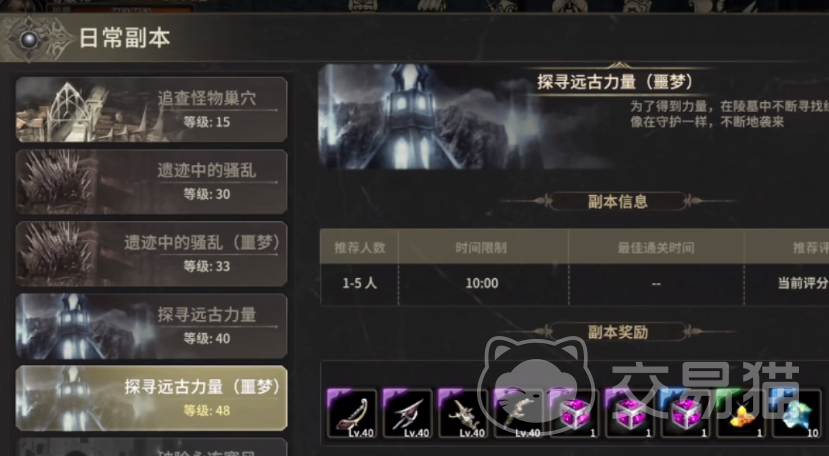This screenshot has height=456, width=829.
Task: Open the 遗迹中的骚乱 level 30 dungeon
Action: [151, 181]
